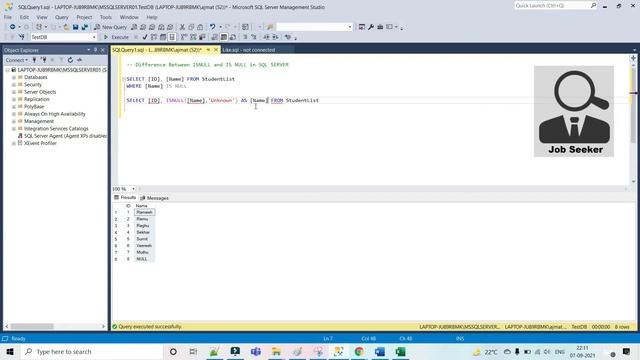Open the Tools menu
This screenshot has height=360, width=640.
pyautogui.click(x=106, y=17)
